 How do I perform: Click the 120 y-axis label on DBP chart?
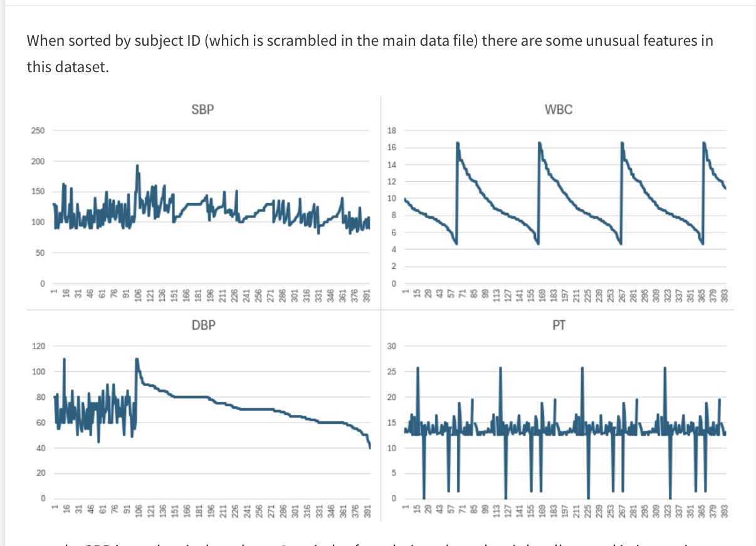tap(38, 346)
